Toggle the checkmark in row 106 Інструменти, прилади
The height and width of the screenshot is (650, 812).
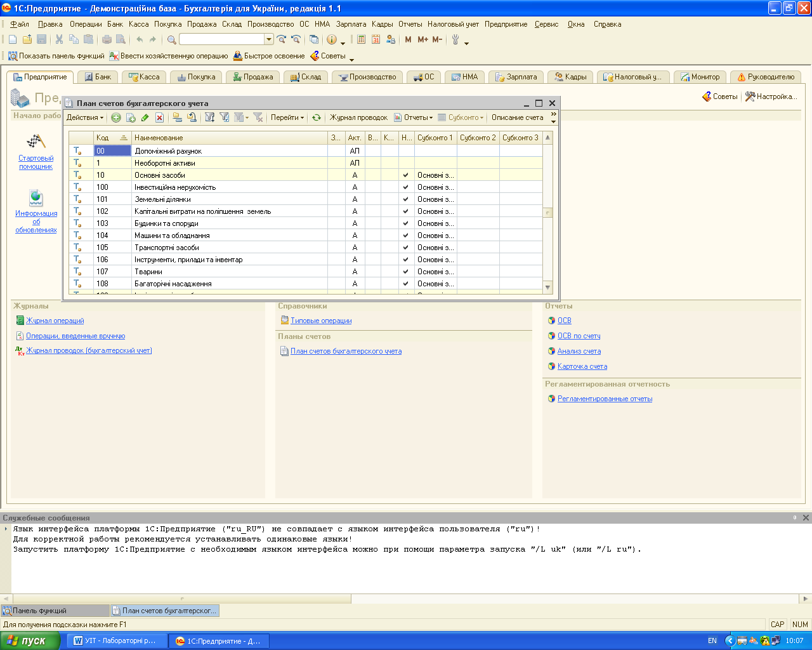point(406,260)
